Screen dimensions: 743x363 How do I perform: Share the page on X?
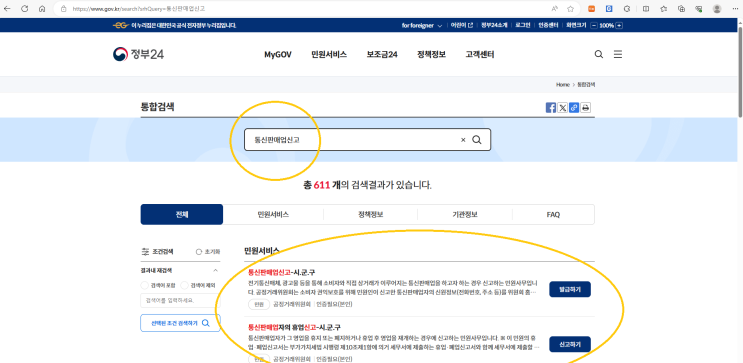click(x=562, y=108)
